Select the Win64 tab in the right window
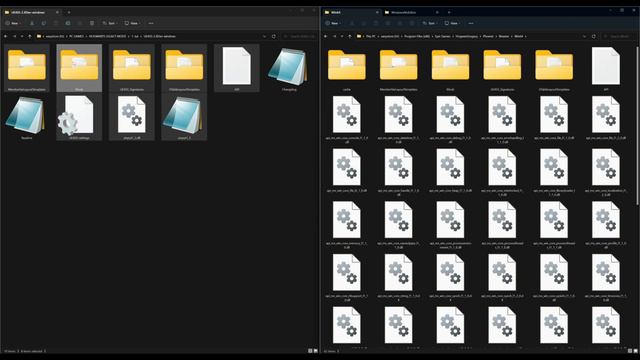The image size is (640, 360). (x=351, y=12)
